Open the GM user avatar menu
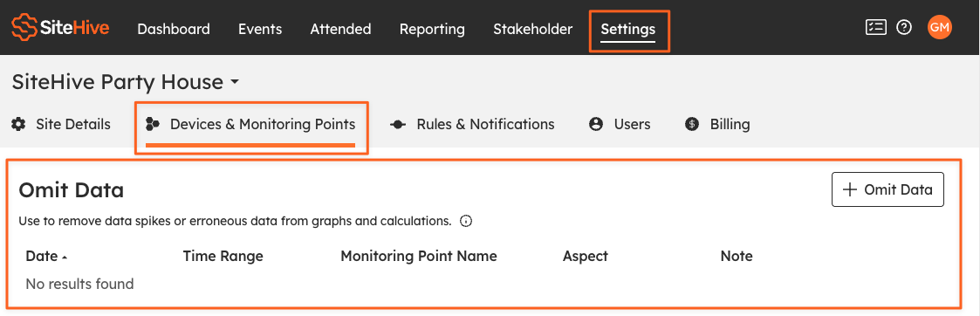 [x=939, y=27]
